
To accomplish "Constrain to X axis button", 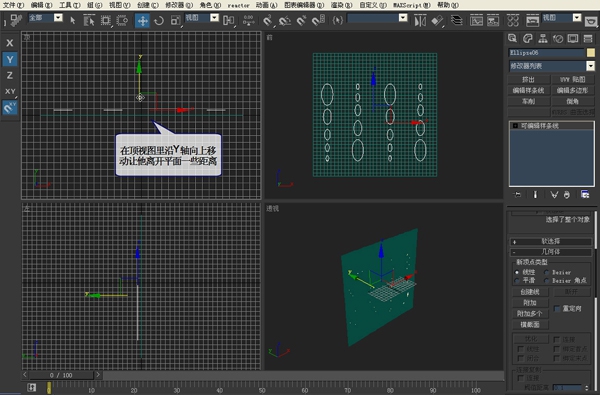I will (x=10, y=43).
